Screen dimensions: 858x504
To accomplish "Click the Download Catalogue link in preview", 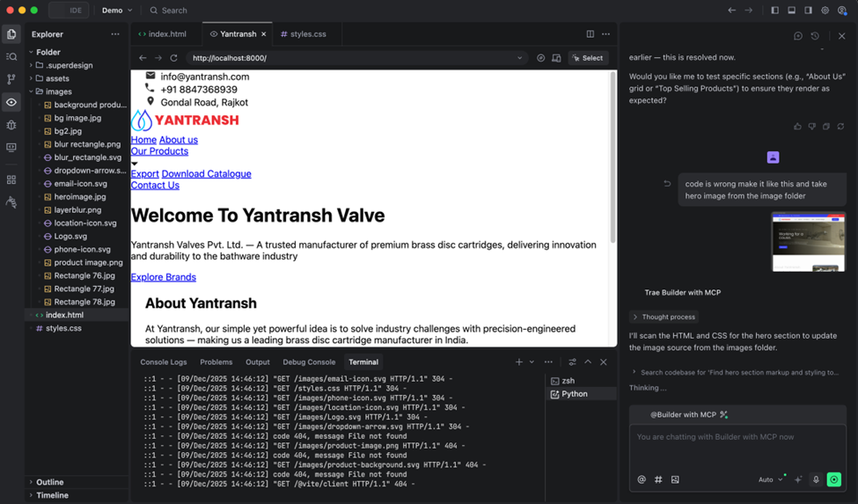I will [206, 174].
